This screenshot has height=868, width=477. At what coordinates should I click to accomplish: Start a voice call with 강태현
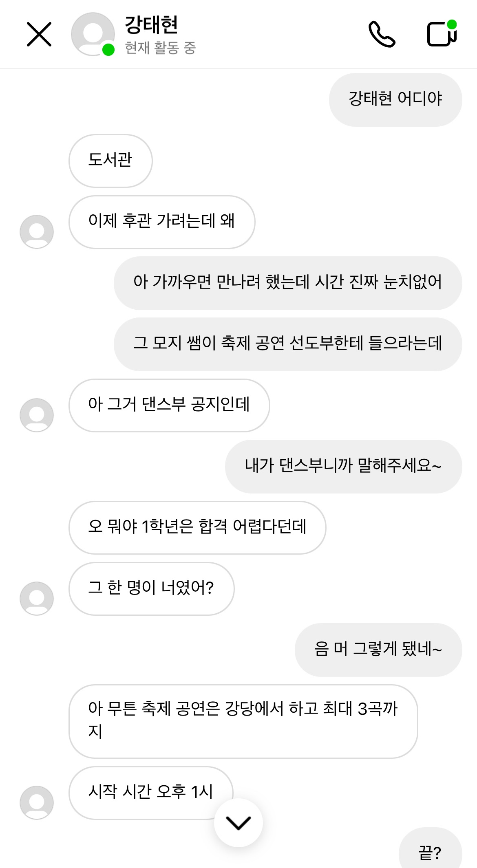tap(382, 34)
